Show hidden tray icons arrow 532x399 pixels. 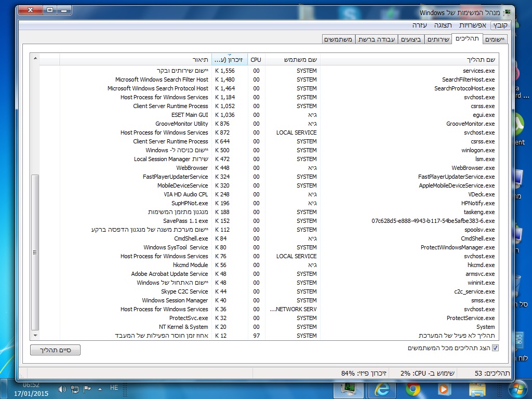tap(100, 389)
